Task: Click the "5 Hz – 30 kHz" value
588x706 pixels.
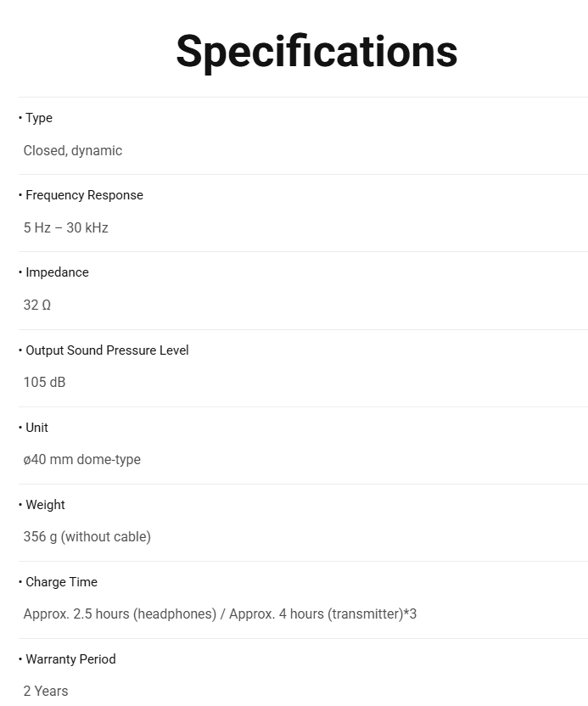Action: pos(66,227)
